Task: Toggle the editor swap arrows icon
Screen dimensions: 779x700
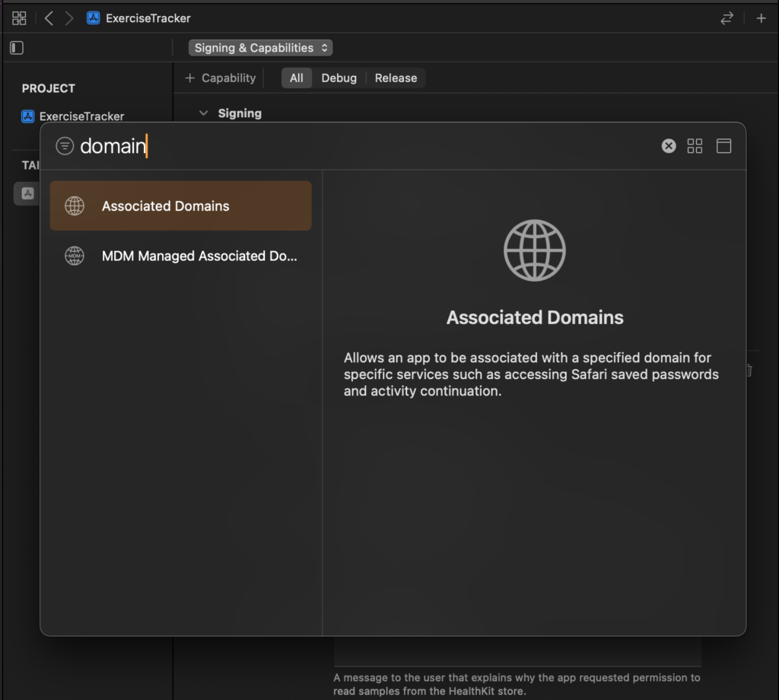Action: coord(727,18)
